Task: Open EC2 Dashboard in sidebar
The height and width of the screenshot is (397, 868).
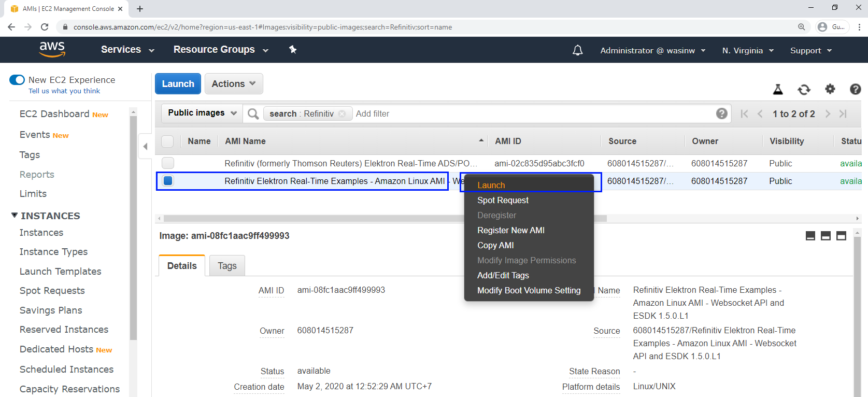Action: point(54,114)
